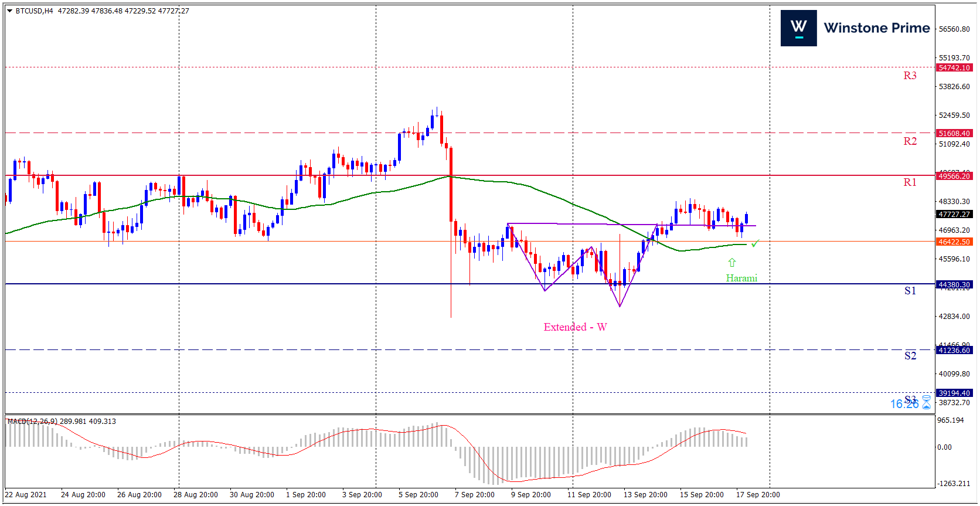Select the current price tag 47727.27
The height and width of the screenshot is (506, 980).
[954, 214]
